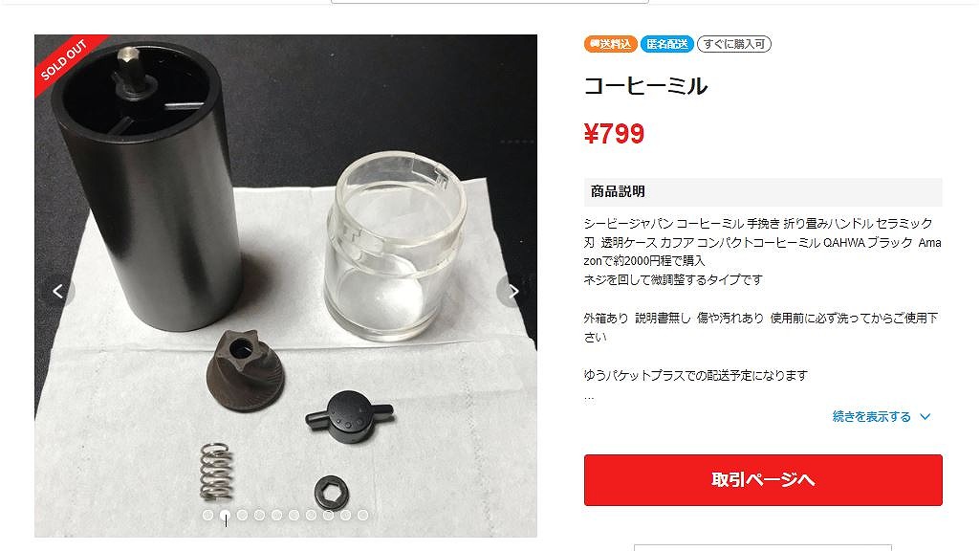980x551 pixels.
Task: Select the third image carousel dot
Action: 243,515
